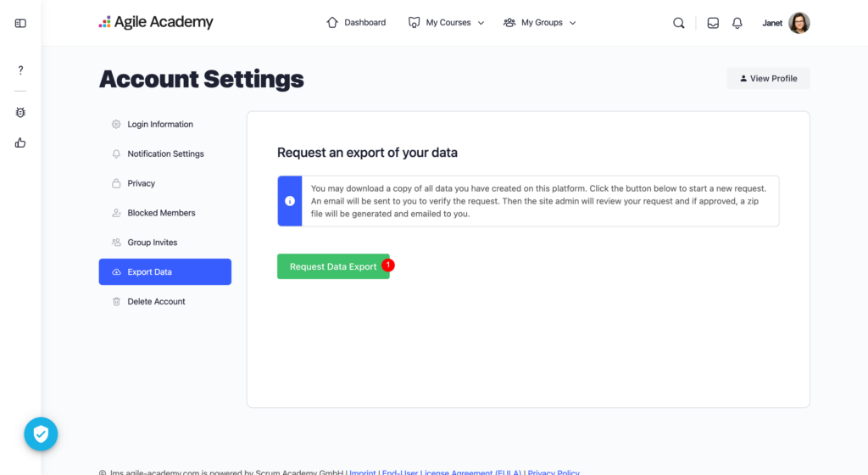Switch to Notification Settings tab
Image resolution: width=868 pixels, height=475 pixels.
tap(165, 154)
